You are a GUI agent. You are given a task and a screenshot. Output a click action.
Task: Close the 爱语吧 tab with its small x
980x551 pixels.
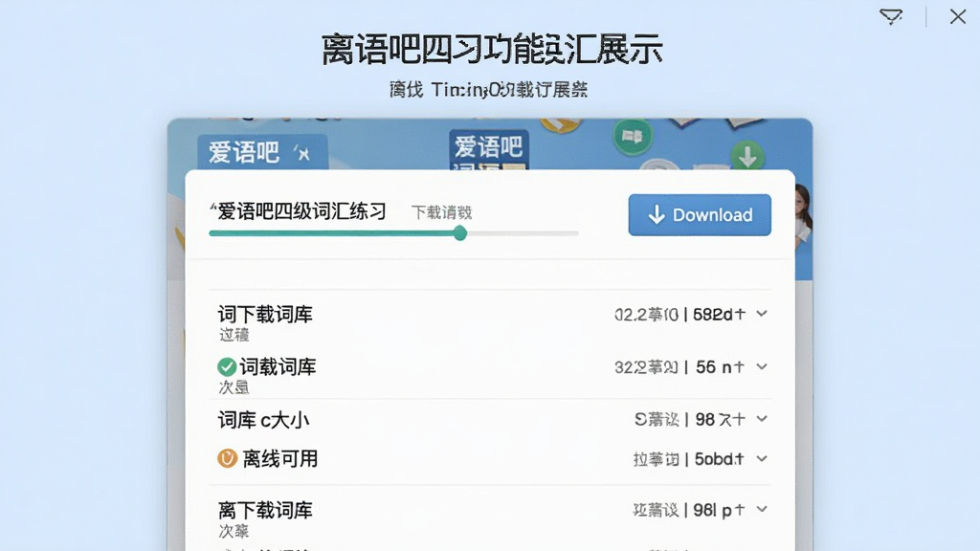[303, 154]
